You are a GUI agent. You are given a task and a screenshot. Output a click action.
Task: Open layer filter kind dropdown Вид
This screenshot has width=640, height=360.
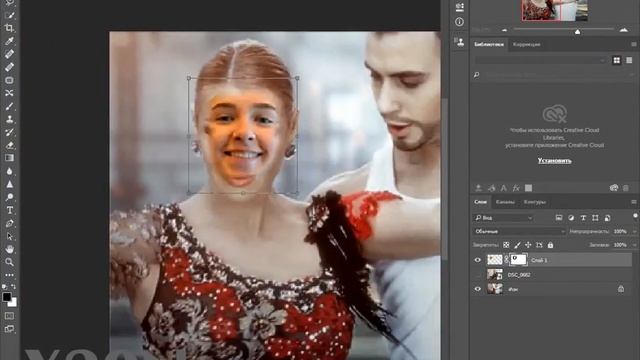[x=503, y=218]
